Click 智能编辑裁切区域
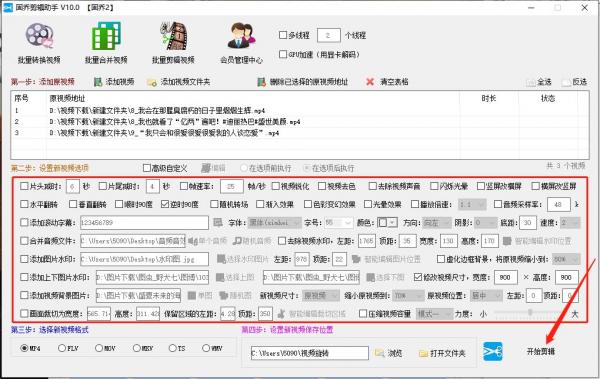Viewport: 600px width, 379px height. pos(311,314)
